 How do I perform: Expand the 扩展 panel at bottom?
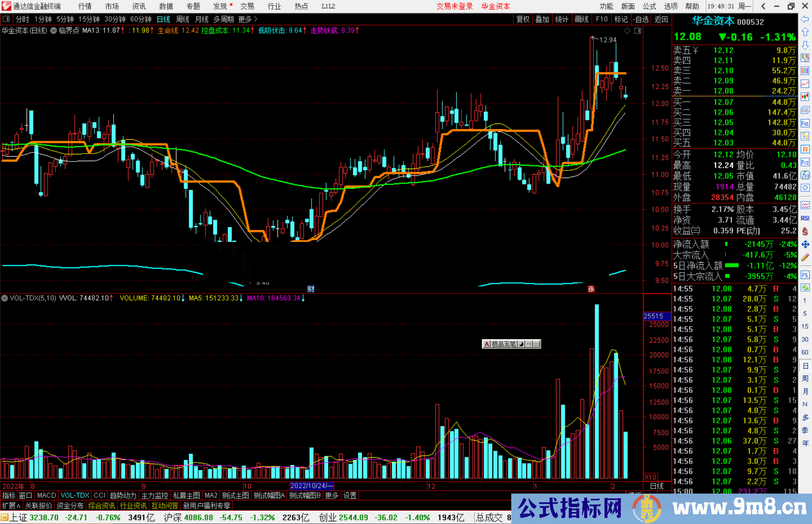(x=11, y=506)
